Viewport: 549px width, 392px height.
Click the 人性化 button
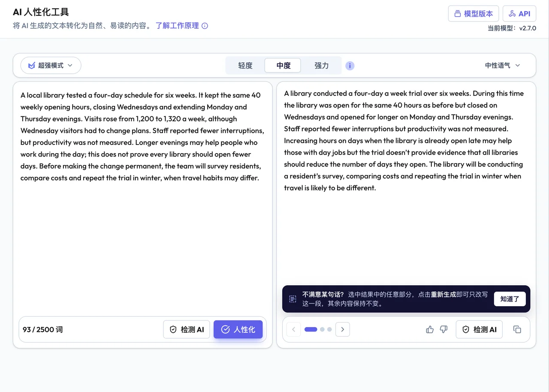[238, 329]
